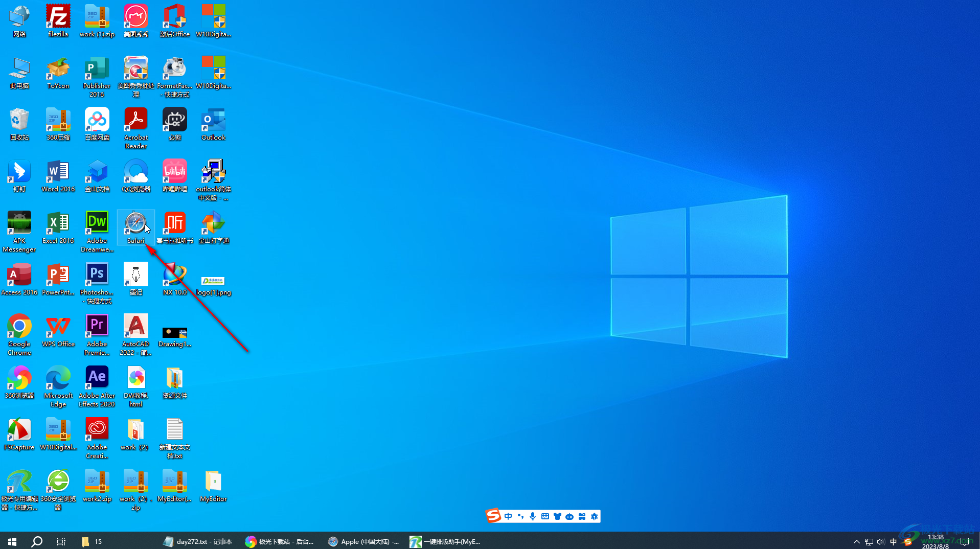
Task: Select the AutoCAD 2022 icon
Action: 136,335
